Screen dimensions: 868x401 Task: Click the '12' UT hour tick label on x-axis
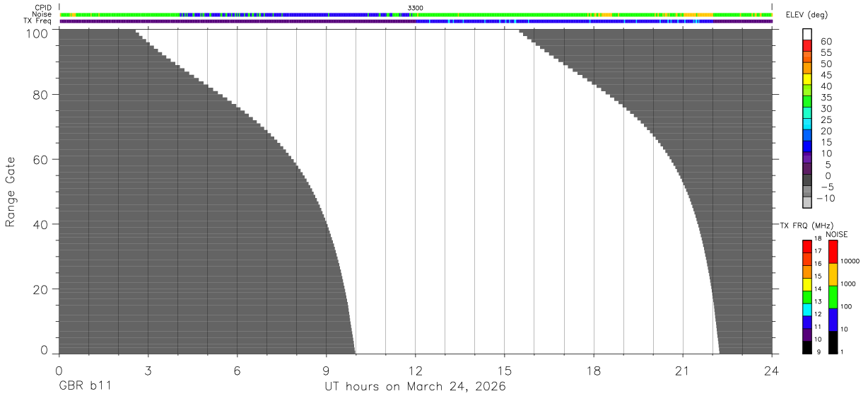(416, 370)
